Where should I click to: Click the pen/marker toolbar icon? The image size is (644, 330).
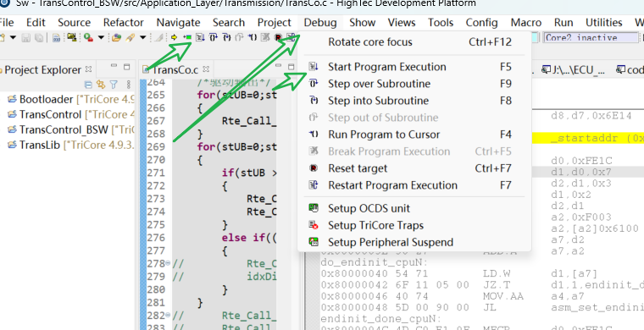coord(130,38)
